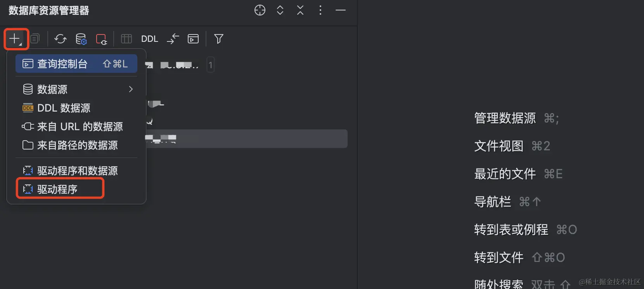
Task: Expand the 数据源 submenu chevron arrow
Action: (x=131, y=89)
